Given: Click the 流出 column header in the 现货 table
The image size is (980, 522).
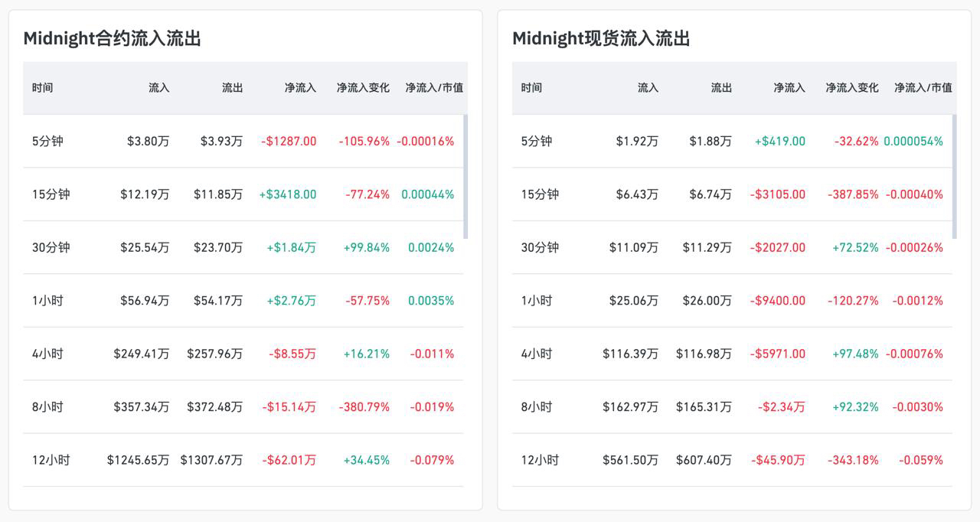Looking at the screenshot, I should click(721, 88).
